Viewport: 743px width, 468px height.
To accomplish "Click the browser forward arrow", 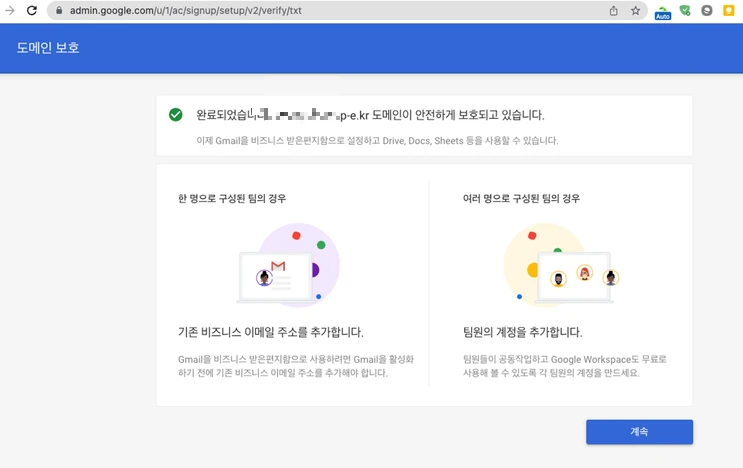I will [x=9, y=10].
